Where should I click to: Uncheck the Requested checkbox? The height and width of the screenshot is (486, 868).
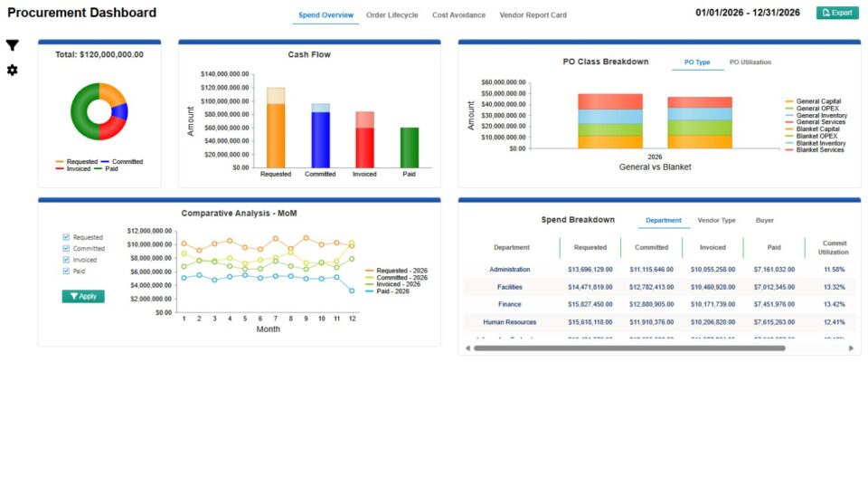[x=66, y=237]
